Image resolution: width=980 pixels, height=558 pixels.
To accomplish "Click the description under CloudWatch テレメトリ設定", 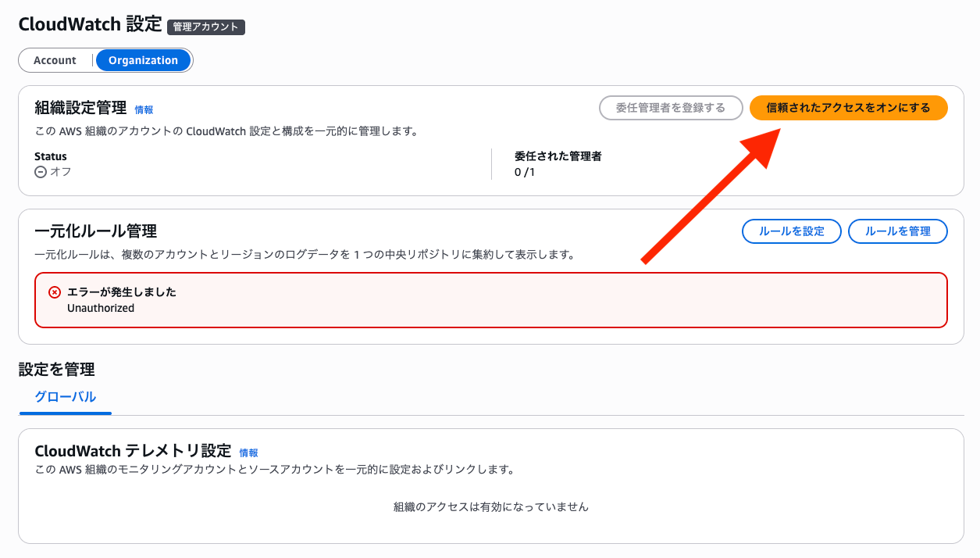I will pos(275,470).
